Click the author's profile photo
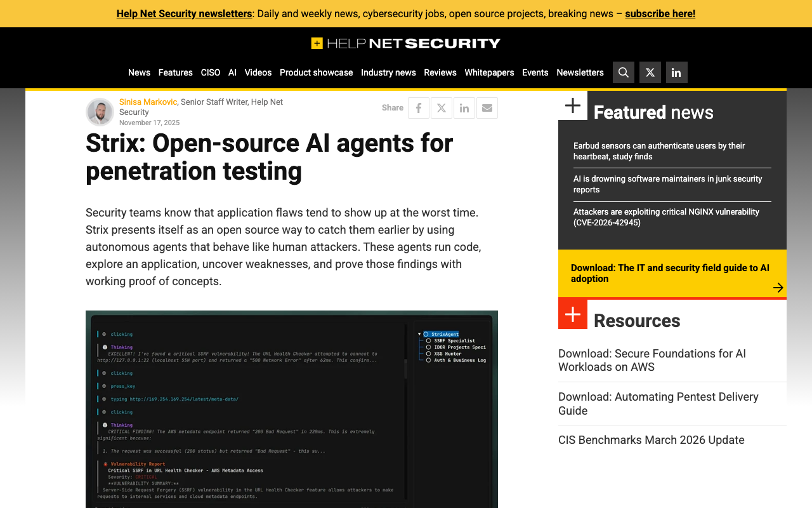This screenshot has width=812, height=508. [x=100, y=112]
